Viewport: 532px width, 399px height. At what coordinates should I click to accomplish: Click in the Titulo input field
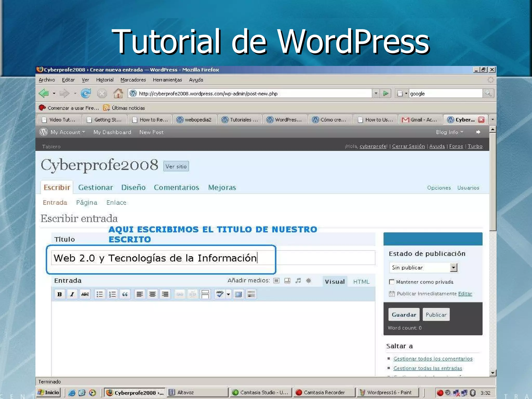pyautogui.click(x=213, y=258)
